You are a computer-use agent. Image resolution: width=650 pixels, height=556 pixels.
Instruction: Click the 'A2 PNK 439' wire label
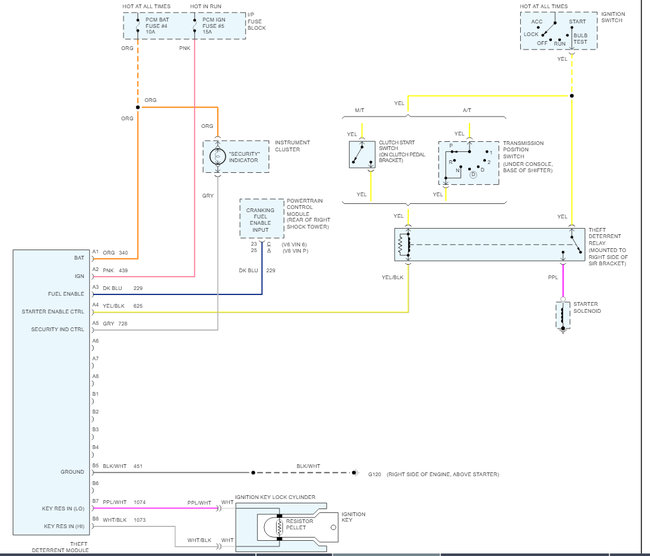[110, 270]
